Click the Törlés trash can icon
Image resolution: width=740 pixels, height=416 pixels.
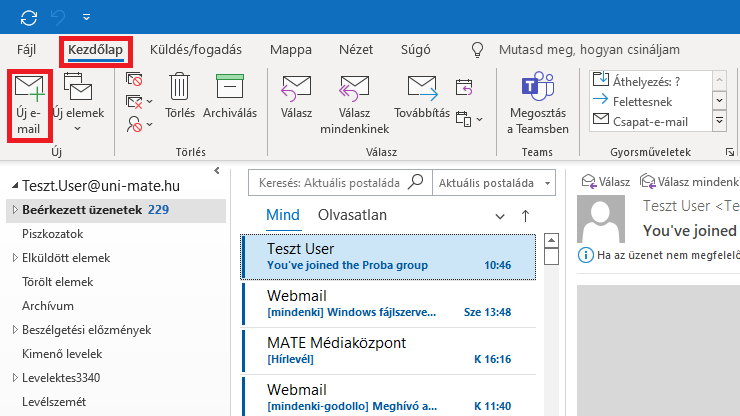pos(180,88)
